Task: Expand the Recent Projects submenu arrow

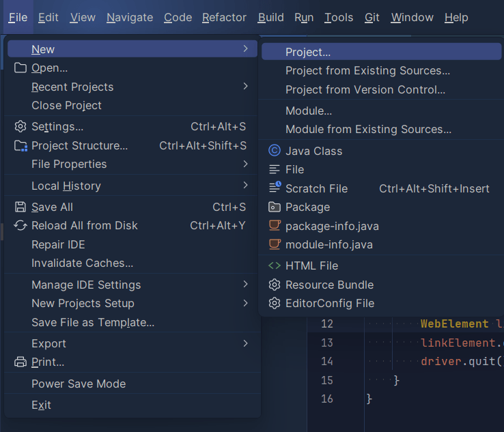Action: pos(246,86)
